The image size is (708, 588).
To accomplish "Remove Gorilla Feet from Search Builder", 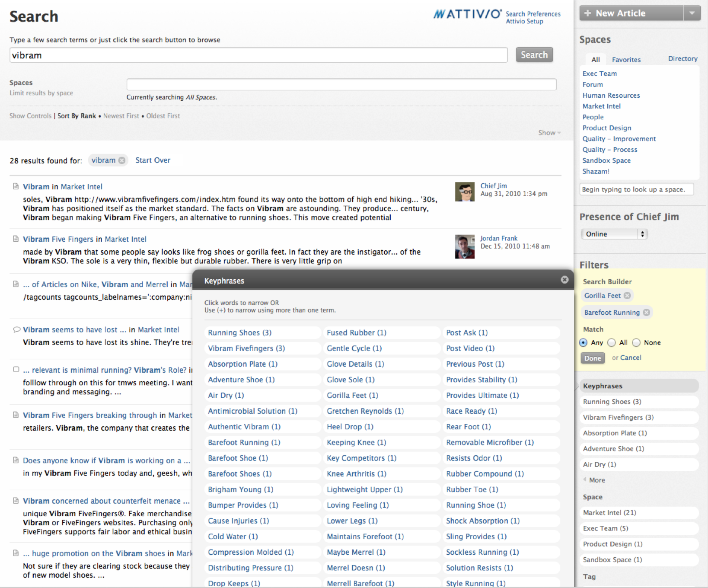I will point(627,296).
